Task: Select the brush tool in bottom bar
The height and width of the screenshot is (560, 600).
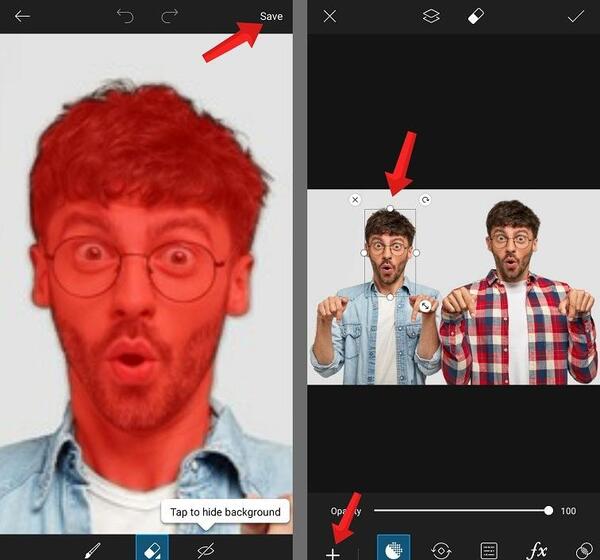Action: coord(92,550)
